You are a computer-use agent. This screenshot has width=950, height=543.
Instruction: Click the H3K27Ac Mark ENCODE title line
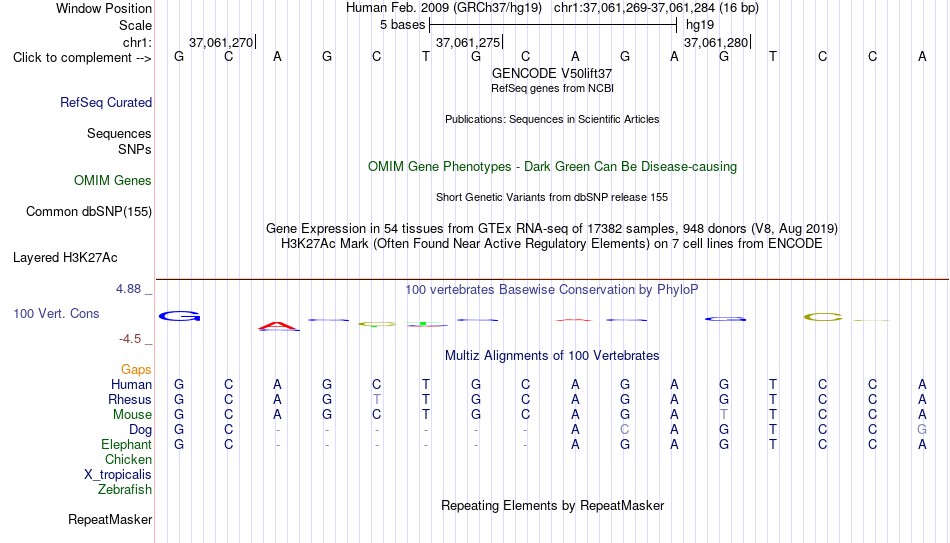tap(552, 244)
